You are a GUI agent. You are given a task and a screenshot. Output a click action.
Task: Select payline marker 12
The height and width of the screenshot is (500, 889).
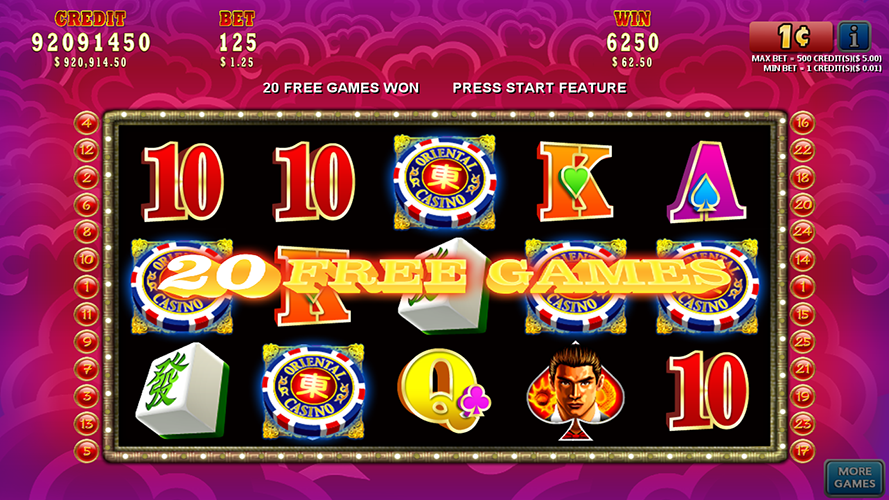(x=86, y=150)
